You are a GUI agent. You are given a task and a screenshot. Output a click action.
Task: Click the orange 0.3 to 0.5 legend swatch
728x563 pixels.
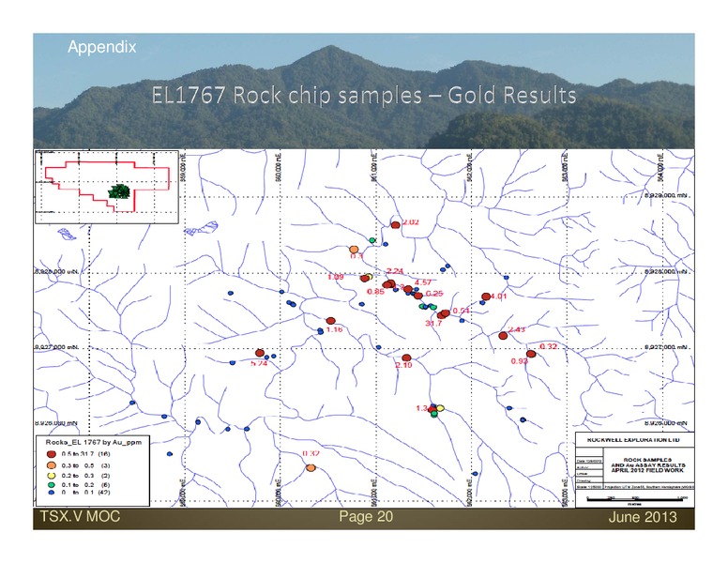click(x=52, y=465)
